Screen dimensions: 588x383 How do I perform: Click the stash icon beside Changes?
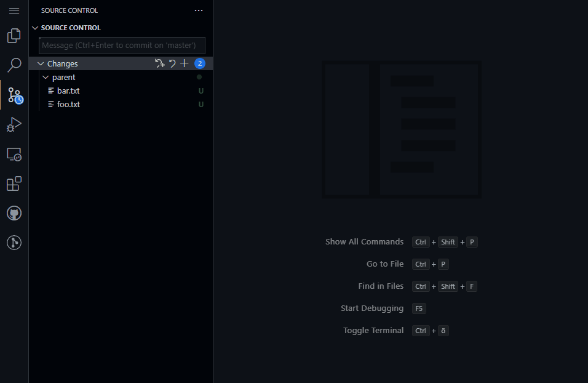pyautogui.click(x=159, y=63)
